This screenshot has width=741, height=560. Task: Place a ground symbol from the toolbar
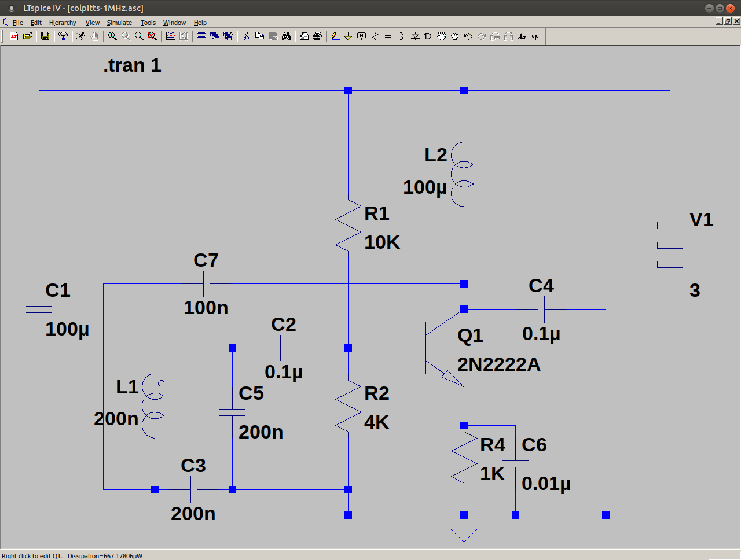point(349,36)
